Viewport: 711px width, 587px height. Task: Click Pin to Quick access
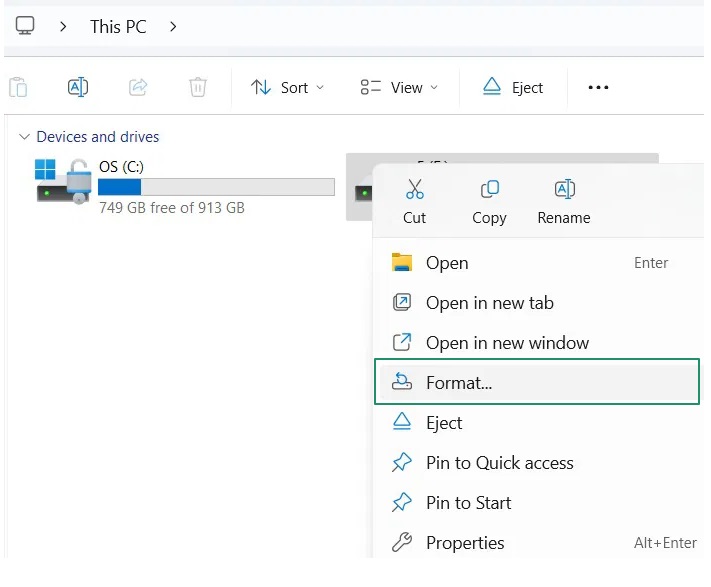coord(499,463)
